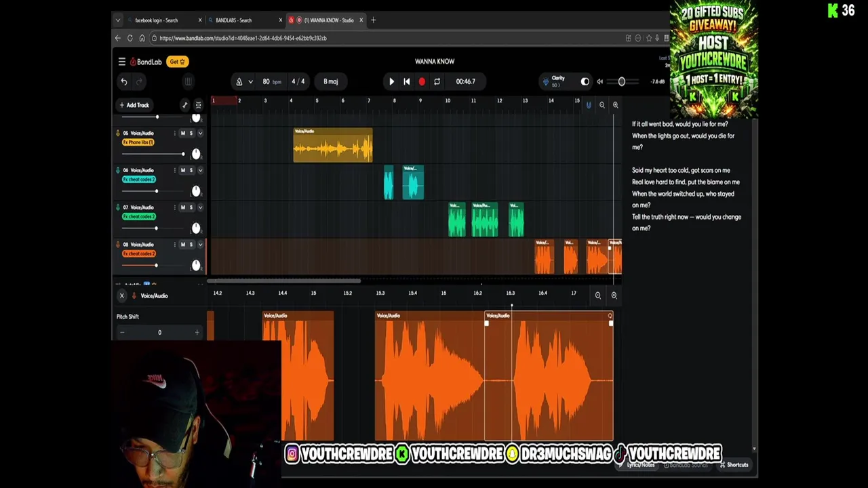Mute the 08 Voice/Audio track
This screenshot has width=868, height=488.
pos(182,244)
